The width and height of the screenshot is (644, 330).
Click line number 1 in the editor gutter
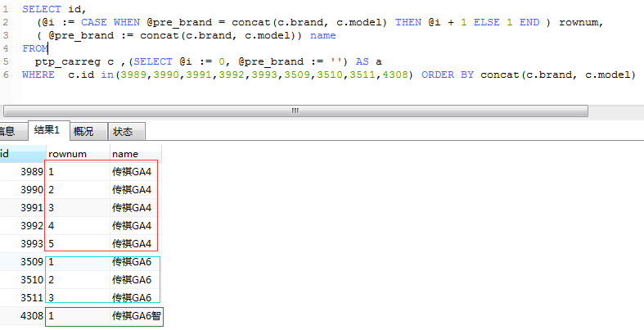[6, 9]
